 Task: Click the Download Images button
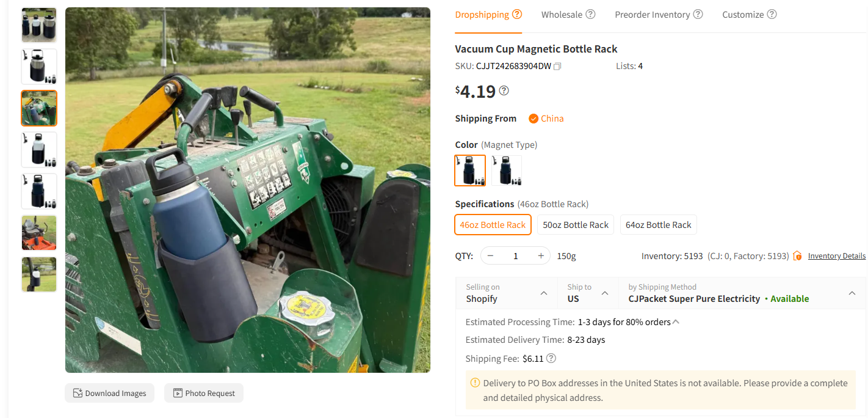point(110,393)
